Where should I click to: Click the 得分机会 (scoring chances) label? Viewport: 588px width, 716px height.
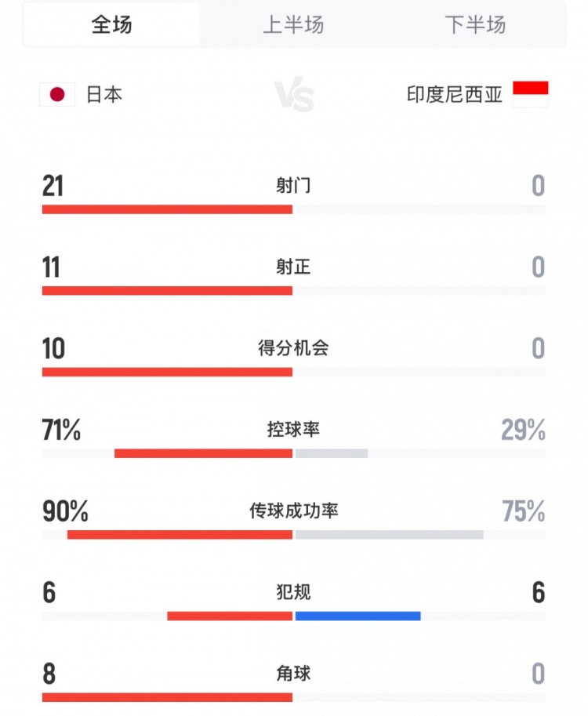(x=294, y=349)
